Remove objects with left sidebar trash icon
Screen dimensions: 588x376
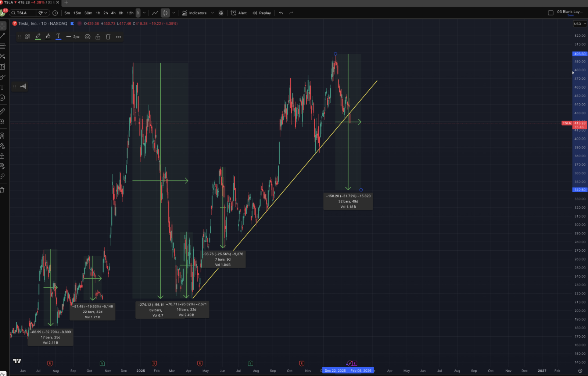click(x=3, y=190)
